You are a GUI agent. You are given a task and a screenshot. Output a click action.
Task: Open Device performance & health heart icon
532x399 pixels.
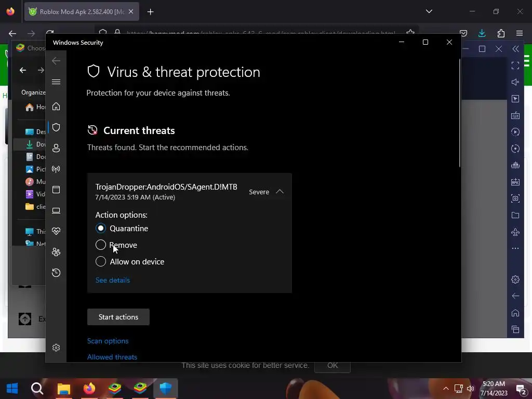pyautogui.click(x=56, y=231)
